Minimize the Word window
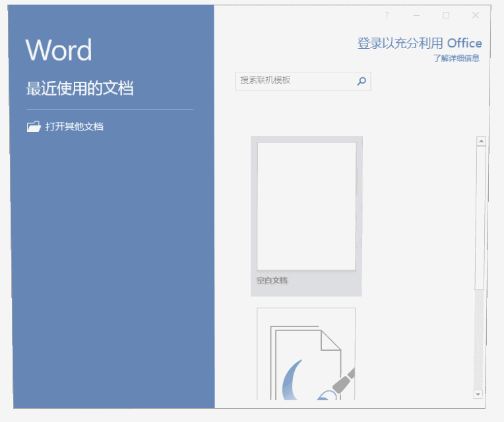 point(416,15)
